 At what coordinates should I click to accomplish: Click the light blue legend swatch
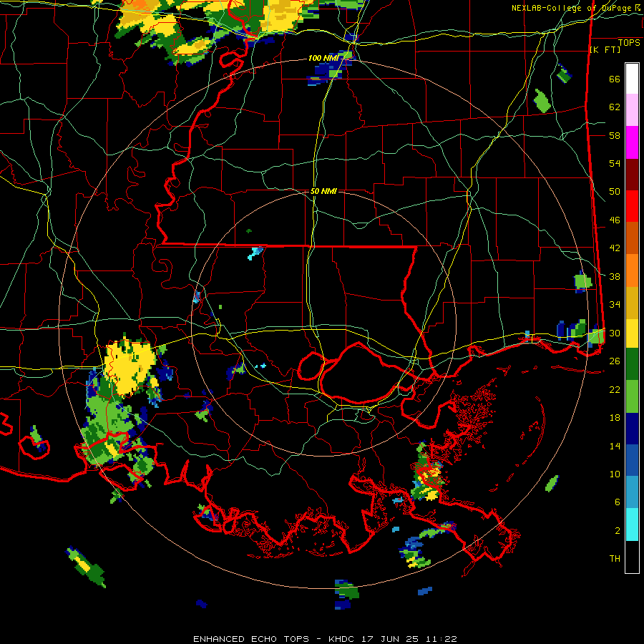(632, 492)
